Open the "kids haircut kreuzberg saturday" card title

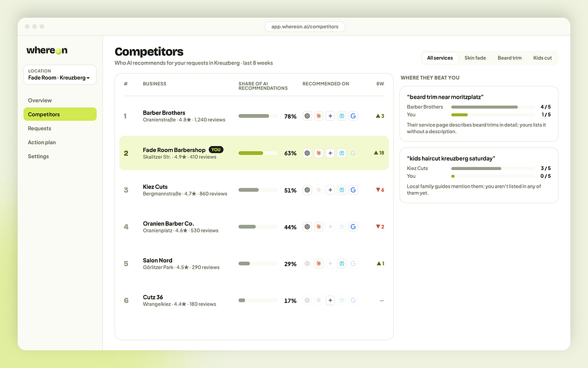(451, 158)
